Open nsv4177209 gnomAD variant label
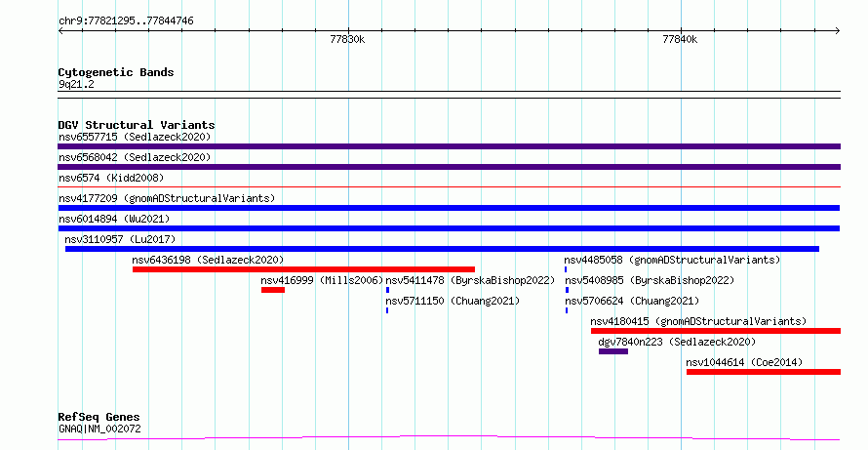 point(167,198)
